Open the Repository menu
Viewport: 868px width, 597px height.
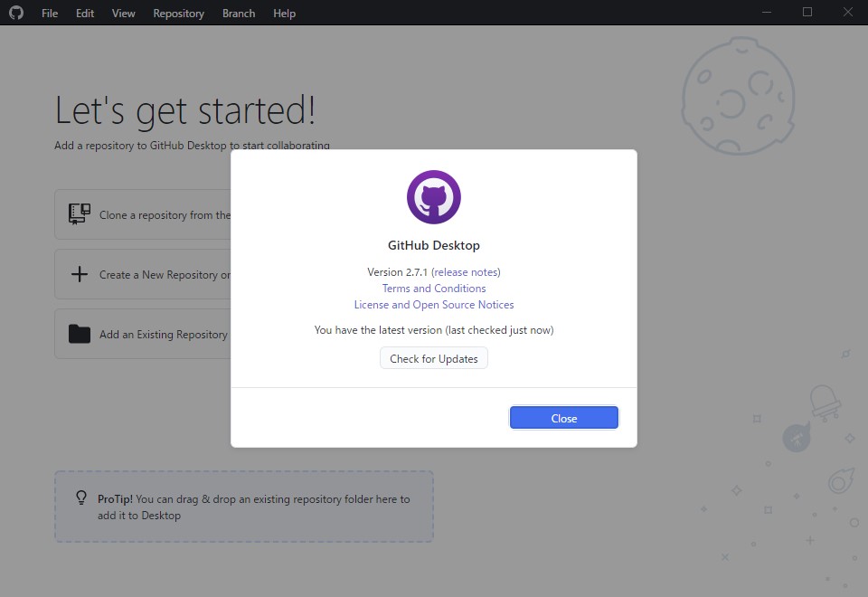pos(178,13)
